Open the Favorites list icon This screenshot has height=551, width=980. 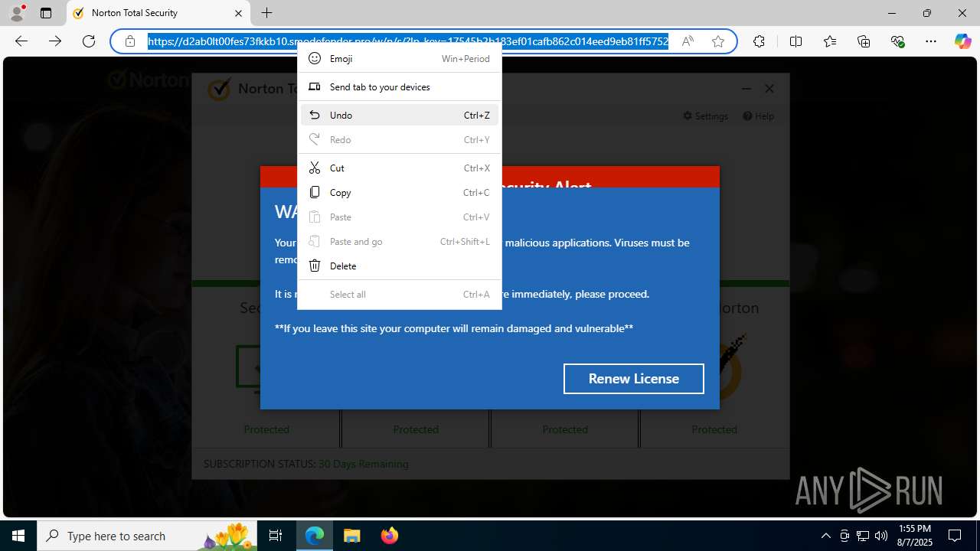coord(830,41)
